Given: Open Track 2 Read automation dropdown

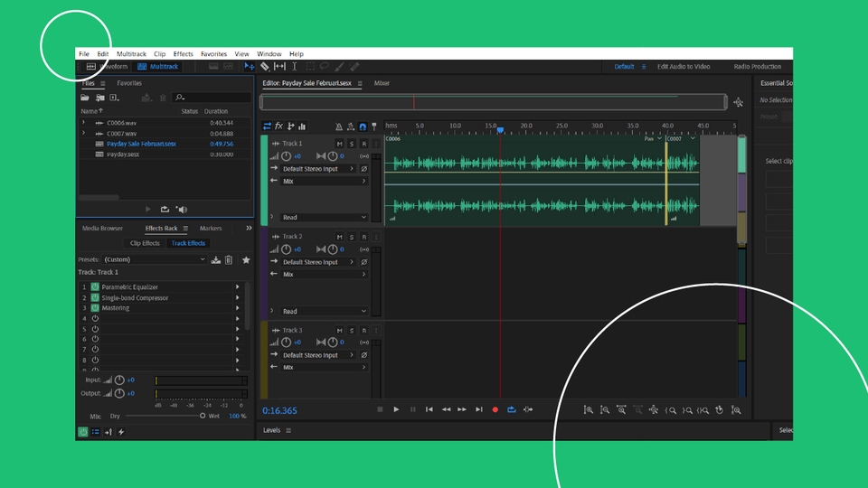Looking at the screenshot, I should pyautogui.click(x=325, y=312).
